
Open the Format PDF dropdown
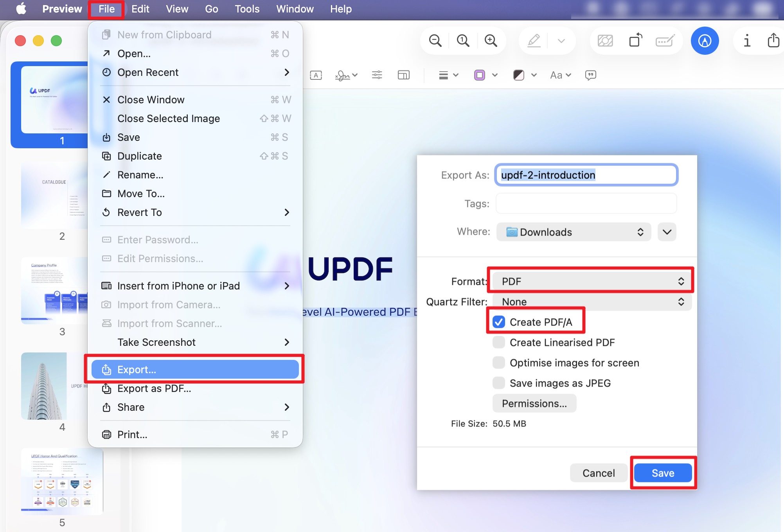click(592, 281)
